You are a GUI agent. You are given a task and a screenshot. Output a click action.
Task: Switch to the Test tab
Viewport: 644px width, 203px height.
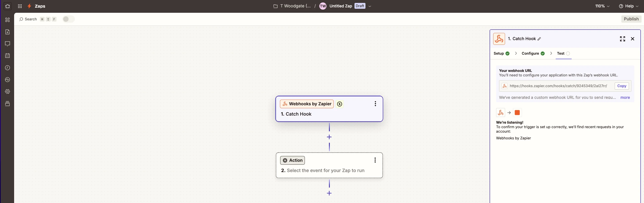coord(564,54)
